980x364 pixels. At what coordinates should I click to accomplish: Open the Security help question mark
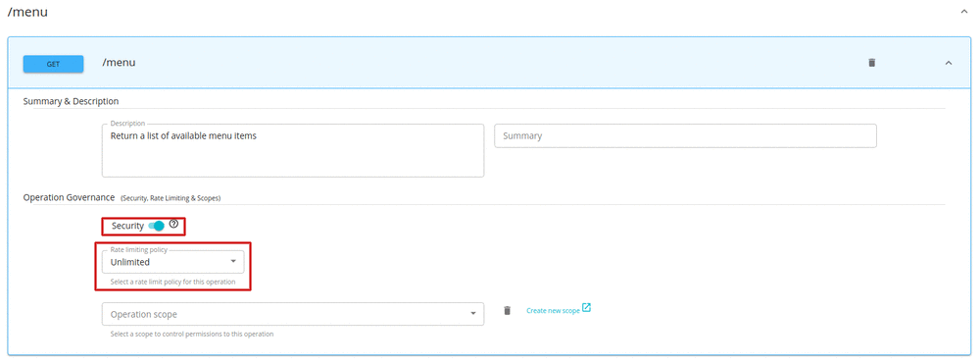click(x=173, y=224)
